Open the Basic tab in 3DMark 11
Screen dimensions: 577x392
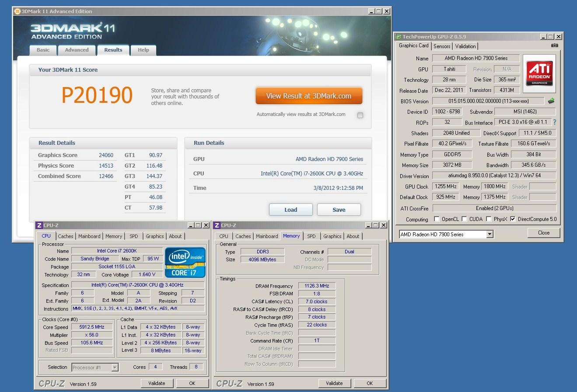(x=43, y=50)
